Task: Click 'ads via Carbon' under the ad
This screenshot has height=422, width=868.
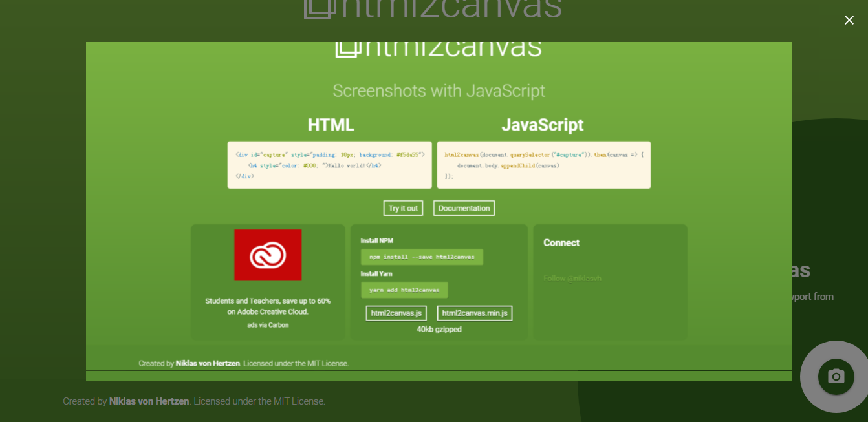Action: pyautogui.click(x=268, y=325)
